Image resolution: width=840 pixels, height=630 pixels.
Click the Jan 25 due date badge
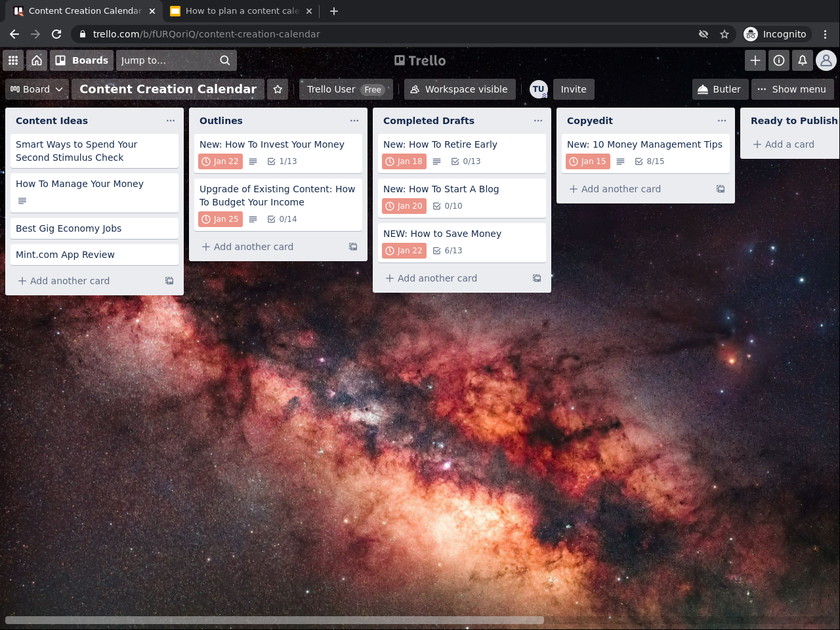pyautogui.click(x=220, y=219)
